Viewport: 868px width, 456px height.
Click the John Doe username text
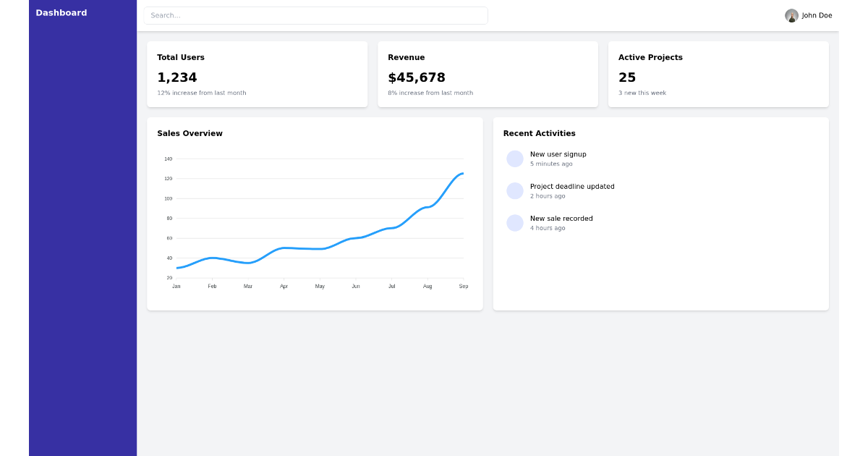[x=818, y=15]
